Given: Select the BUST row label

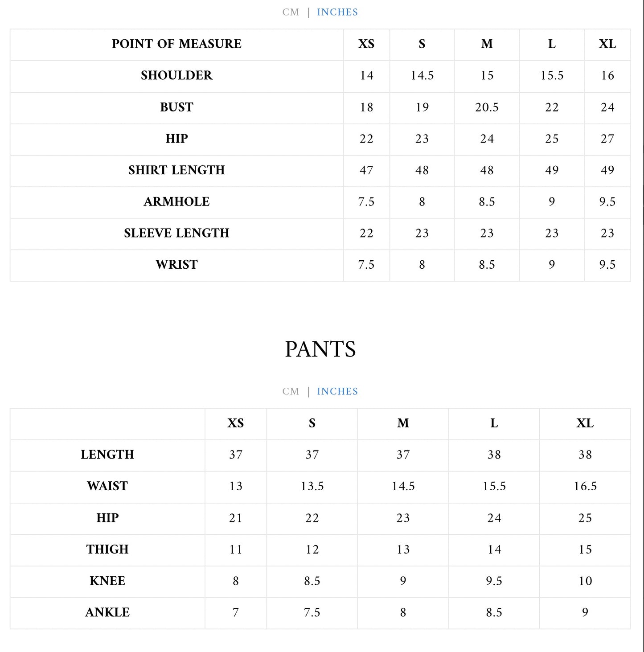Looking at the screenshot, I should pos(176,107).
